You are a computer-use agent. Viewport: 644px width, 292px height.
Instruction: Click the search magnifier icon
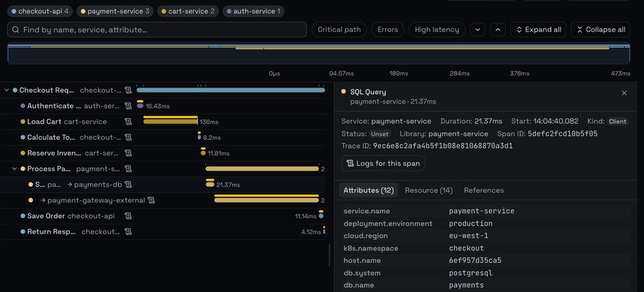(15, 30)
